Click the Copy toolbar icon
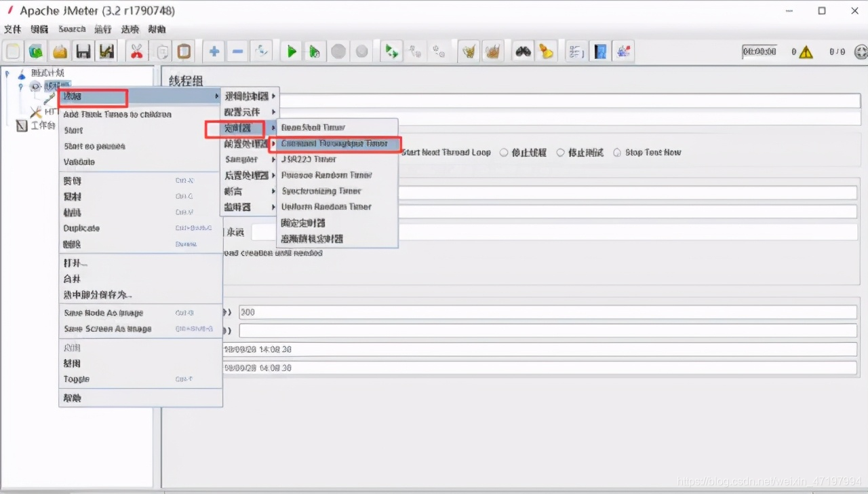Image resolution: width=868 pixels, height=494 pixels. [x=161, y=51]
